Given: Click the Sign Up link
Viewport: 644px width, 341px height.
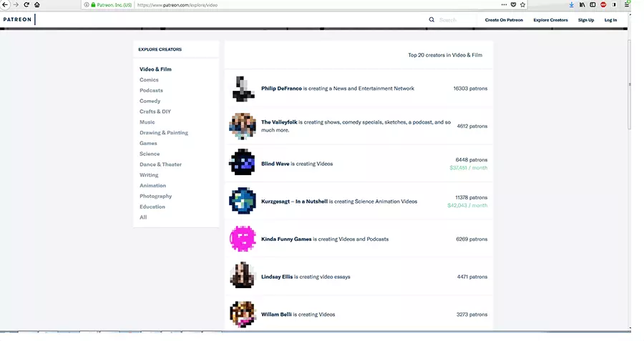Looking at the screenshot, I should click(x=585, y=20).
